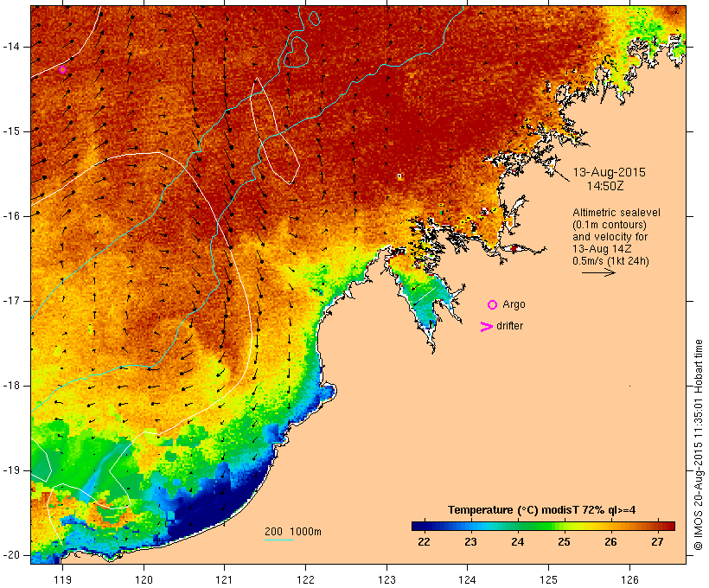Click the dark red 27°C end of colorbar
The width and height of the screenshot is (709, 588).
(x=668, y=526)
